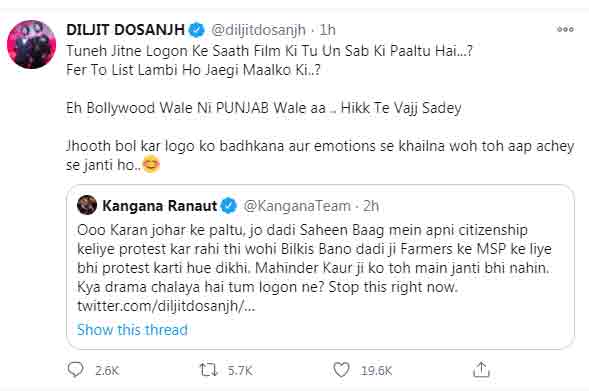
Task: Open Kangana Ranaut's small avatar
Action: (x=87, y=205)
